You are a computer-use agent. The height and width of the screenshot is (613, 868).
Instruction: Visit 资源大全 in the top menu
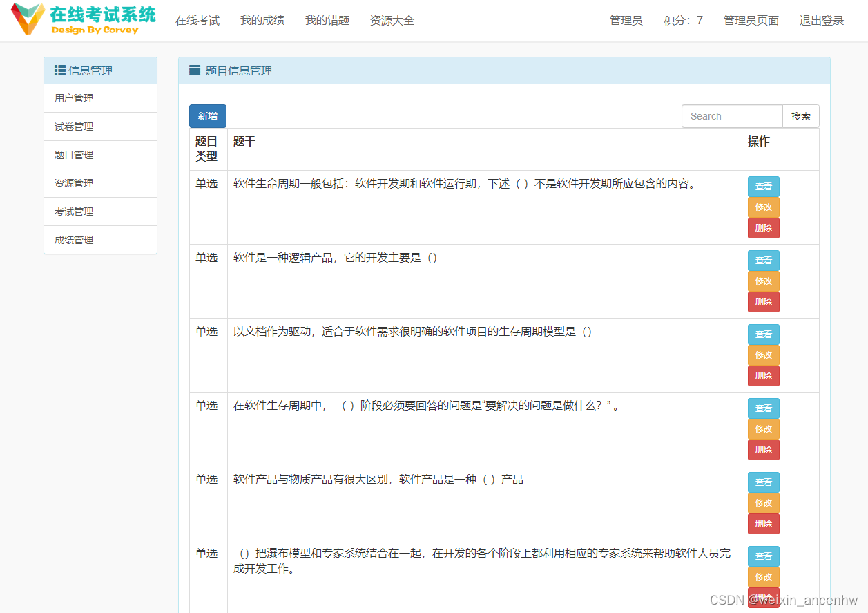coord(392,20)
